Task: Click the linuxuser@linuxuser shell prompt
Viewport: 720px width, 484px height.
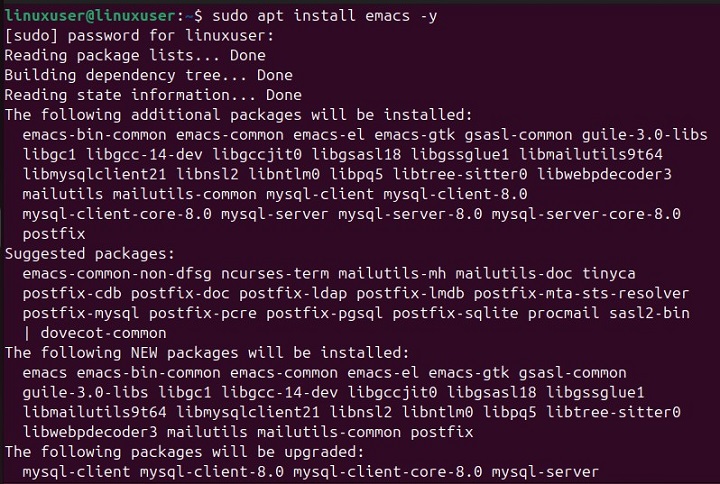Action: [x=96, y=16]
